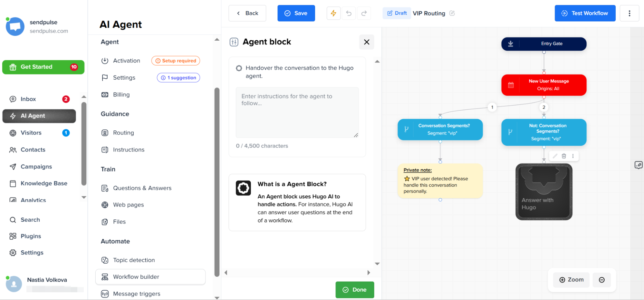Viewport: 644px width, 300px height.
Task: Open Contacts from the left sidebar
Action: (33, 150)
